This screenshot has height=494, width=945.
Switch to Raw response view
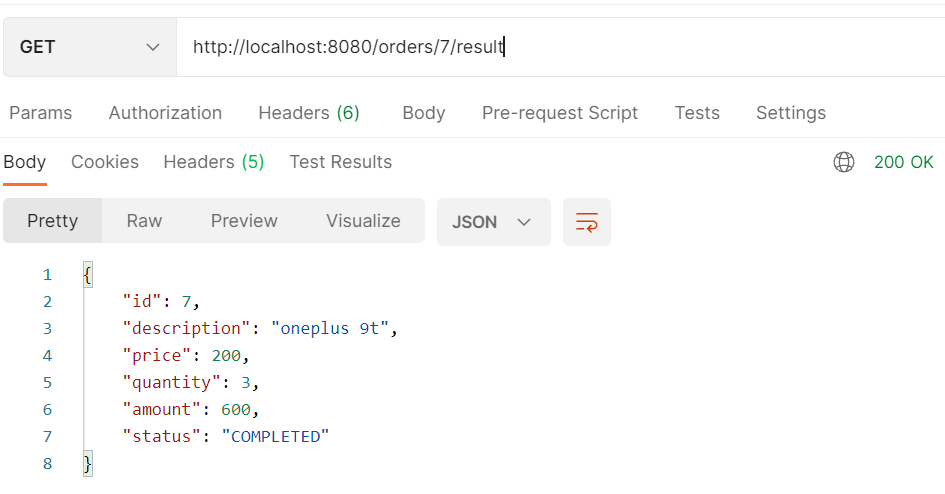(144, 221)
